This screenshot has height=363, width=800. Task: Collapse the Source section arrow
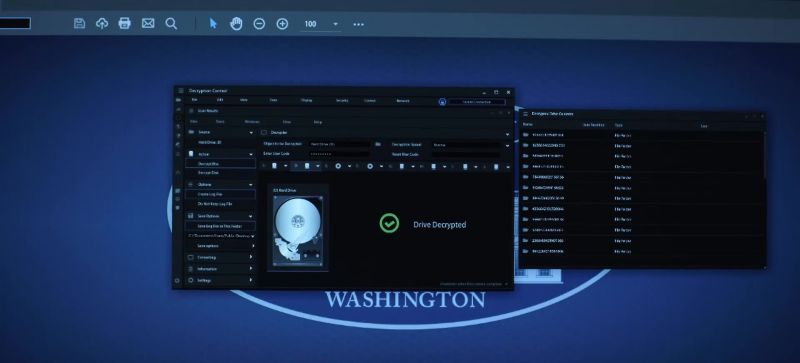point(251,133)
